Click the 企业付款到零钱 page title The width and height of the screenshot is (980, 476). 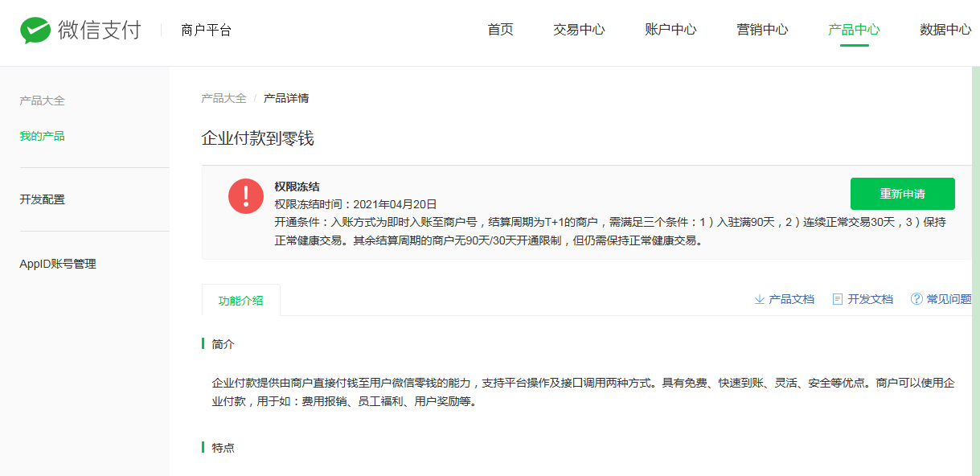(257, 139)
